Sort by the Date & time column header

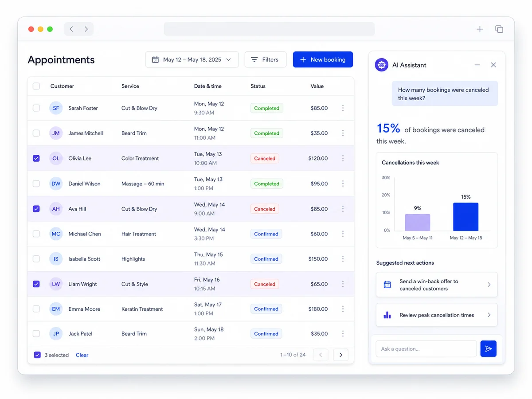coord(208,86)
